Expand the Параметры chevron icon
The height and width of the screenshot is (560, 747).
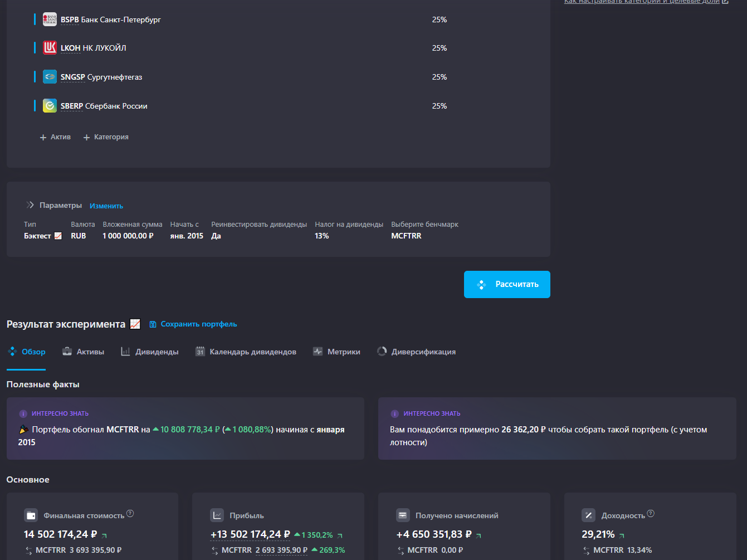coord(30,205)
